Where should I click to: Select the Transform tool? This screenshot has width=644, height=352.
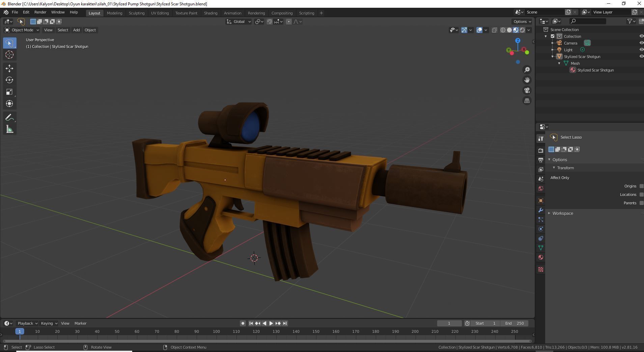9,104
